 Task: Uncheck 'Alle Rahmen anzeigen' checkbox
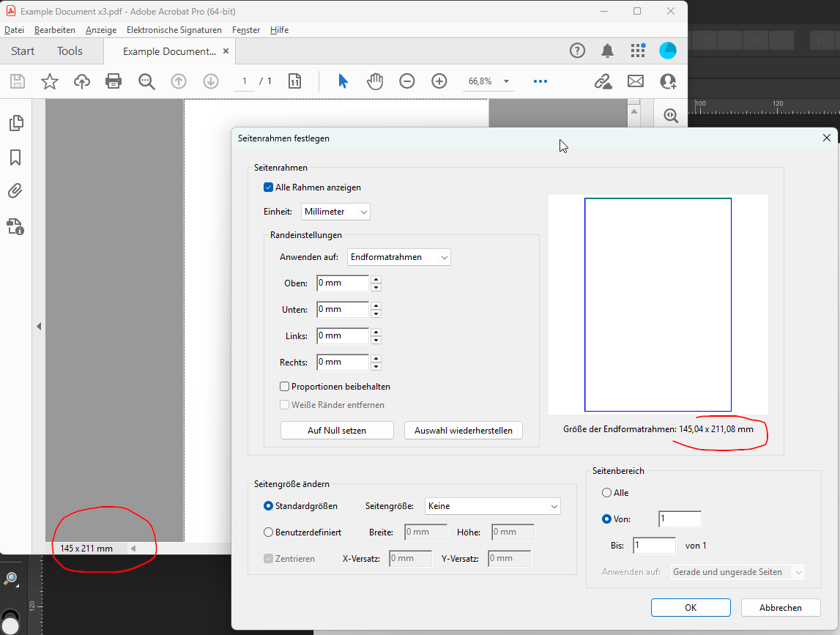pyautogui.click(x=269, y=187)
